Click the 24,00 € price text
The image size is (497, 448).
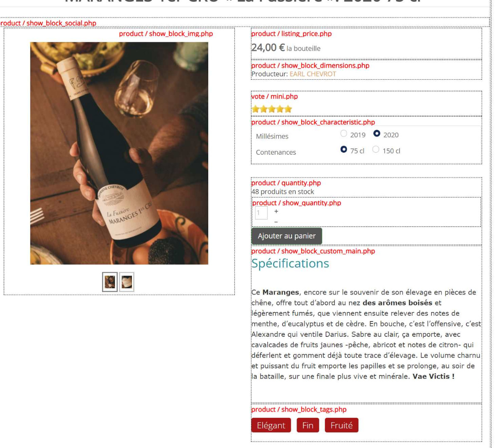[268, 48]
